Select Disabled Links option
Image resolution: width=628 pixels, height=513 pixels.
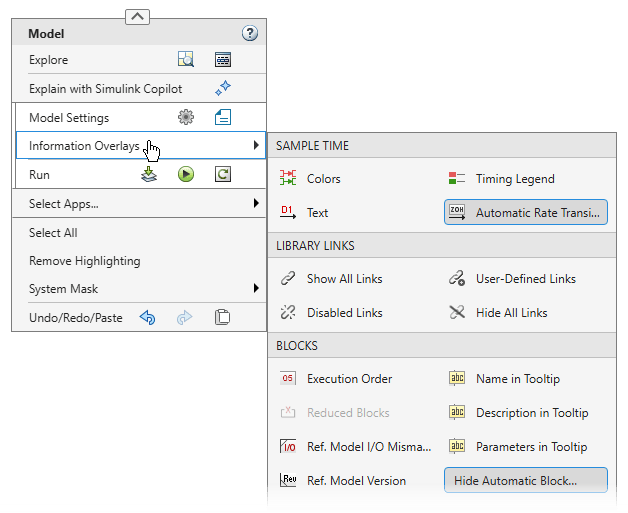[x=332, y=312]
